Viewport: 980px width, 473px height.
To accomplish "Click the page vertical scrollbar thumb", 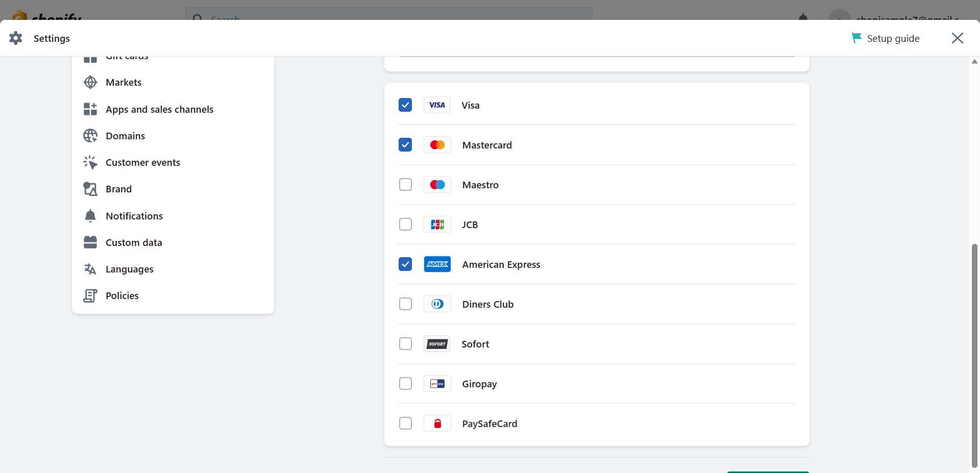I will point(974,356).
